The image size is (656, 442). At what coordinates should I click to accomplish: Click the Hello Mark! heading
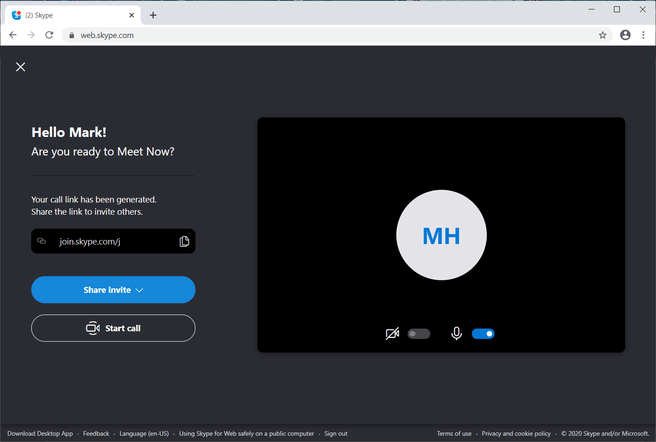(x=69, y=132)
